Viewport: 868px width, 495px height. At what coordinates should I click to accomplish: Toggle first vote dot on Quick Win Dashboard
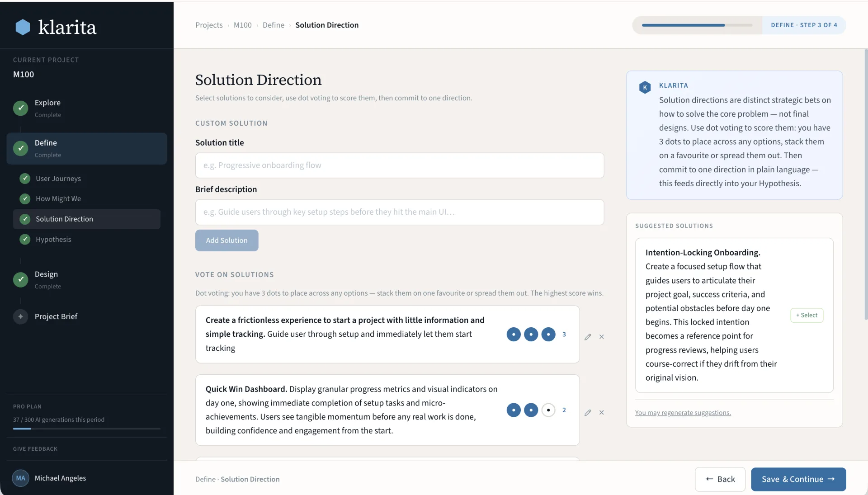[514, 410]
